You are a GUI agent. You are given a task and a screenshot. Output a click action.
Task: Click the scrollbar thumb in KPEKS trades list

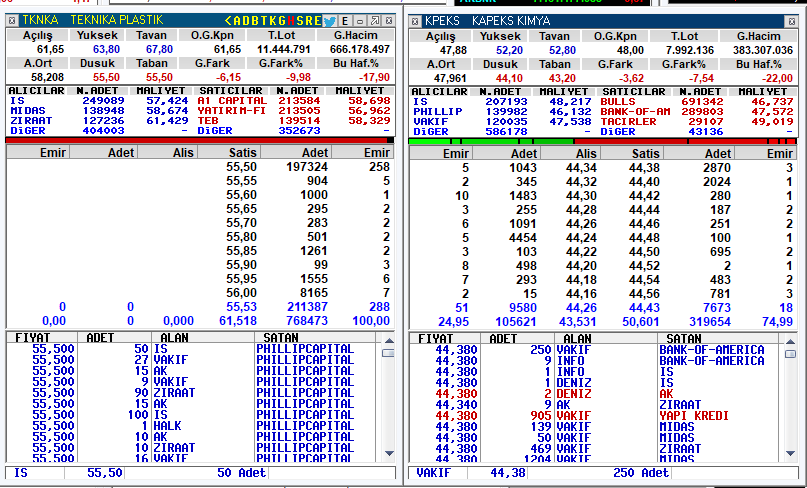[791, 354]
